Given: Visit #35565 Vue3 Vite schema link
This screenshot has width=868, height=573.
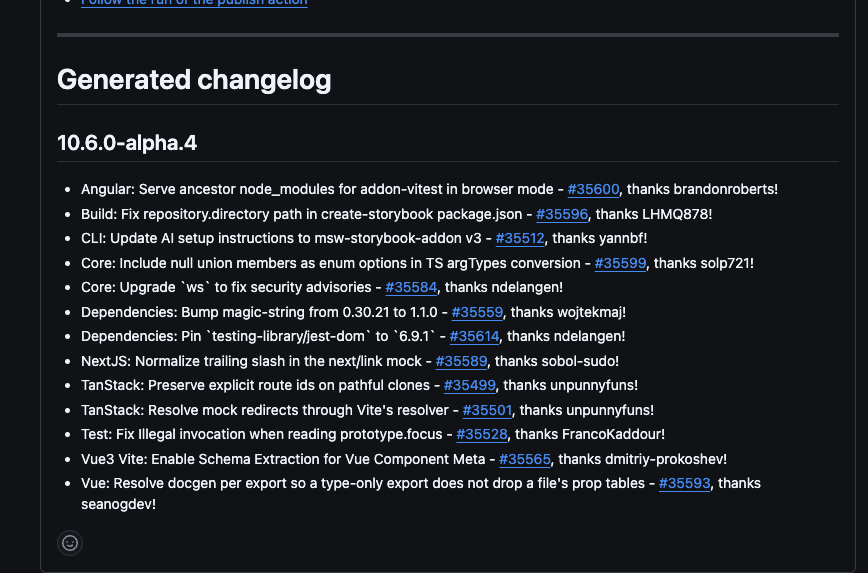Looking at the screenshot, I should coord(525,460).
